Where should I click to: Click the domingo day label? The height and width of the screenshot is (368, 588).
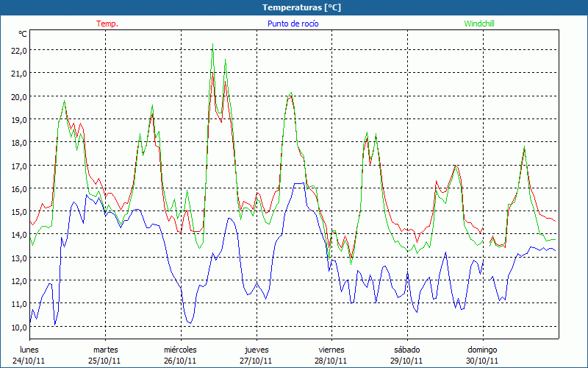point(482,350)
